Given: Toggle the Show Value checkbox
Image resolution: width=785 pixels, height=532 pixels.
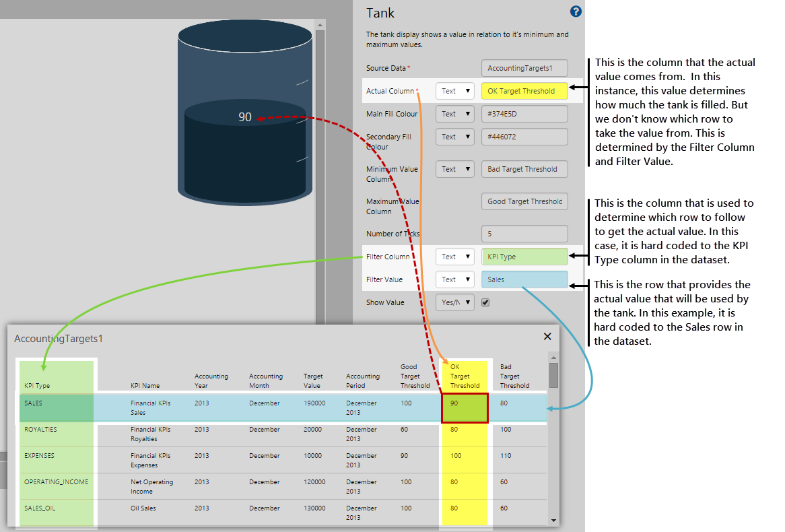Looking at the screenshot, I should pyautogui.click(x=485, y=302).
